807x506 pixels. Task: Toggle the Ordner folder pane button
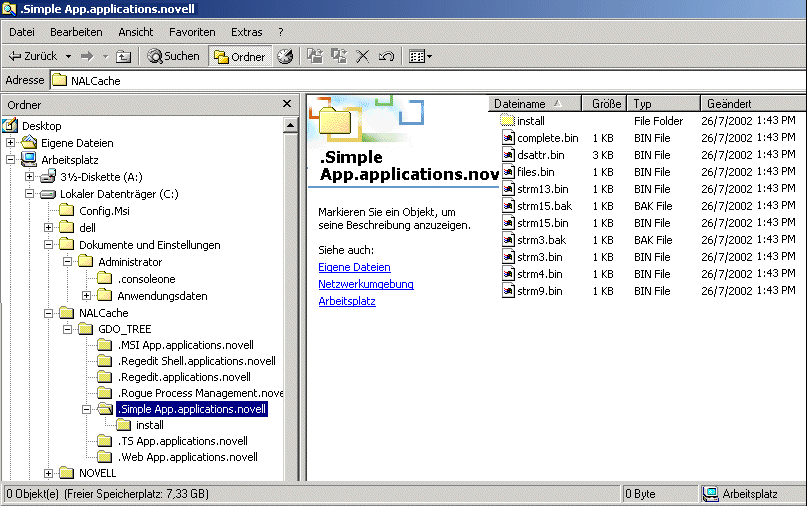click(239, 57)
